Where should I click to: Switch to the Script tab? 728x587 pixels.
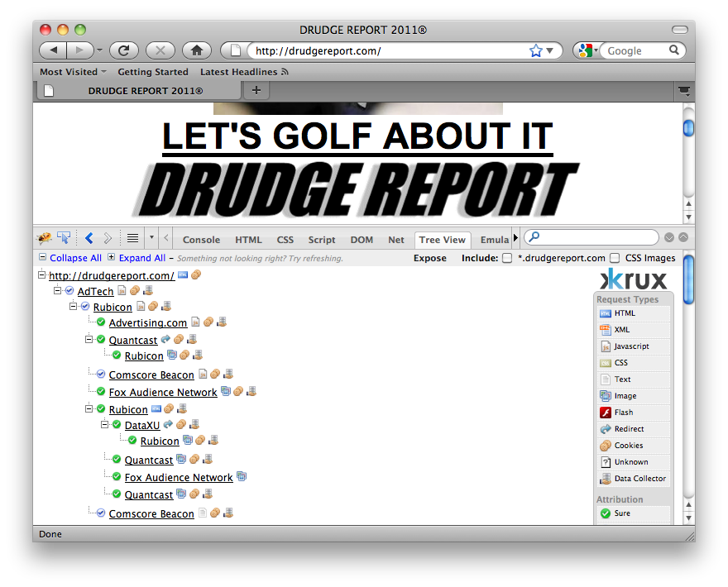tap(322, 240)
